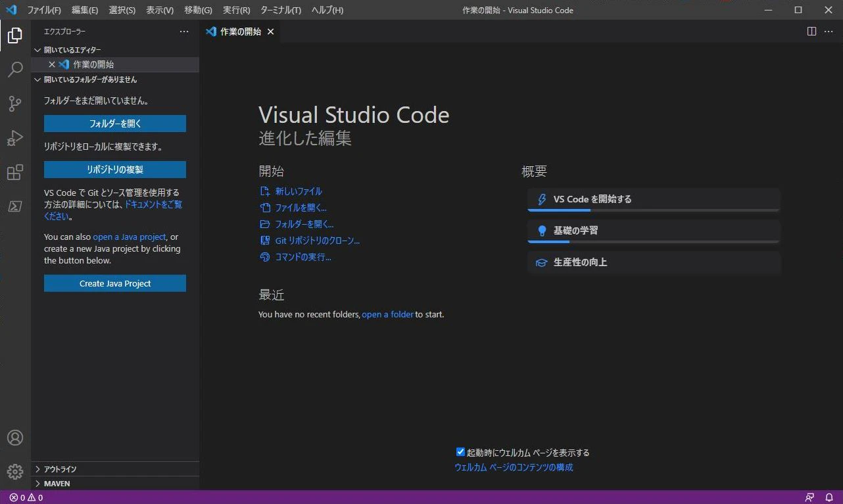The width and height of the screenshot is (843, 504).
Task: Open Explorer's more actions ellipsis
Action: click(184, 32)
